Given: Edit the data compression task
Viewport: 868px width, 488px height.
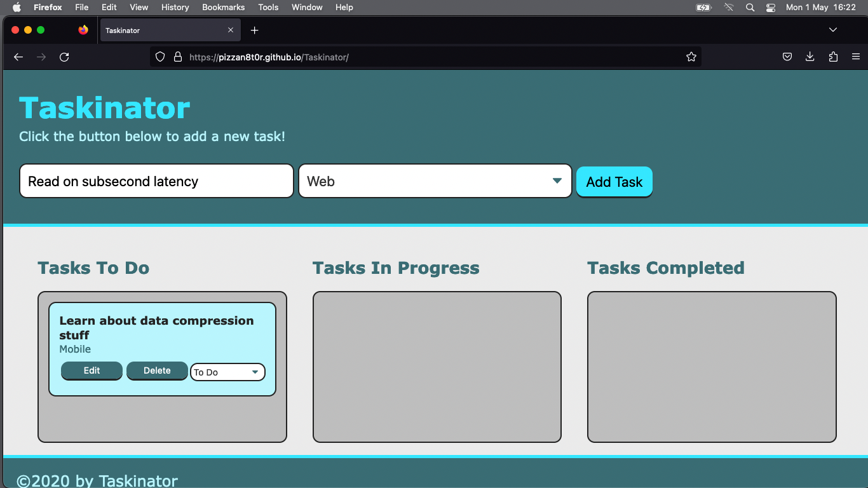Looking at the screenshot, I should [92, 370].
